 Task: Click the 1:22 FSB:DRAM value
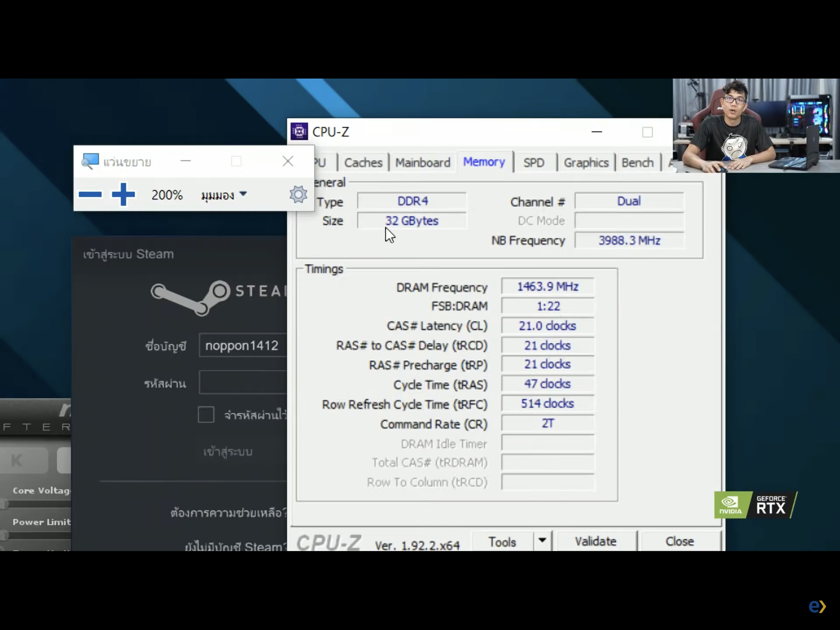tap(548, 306)
